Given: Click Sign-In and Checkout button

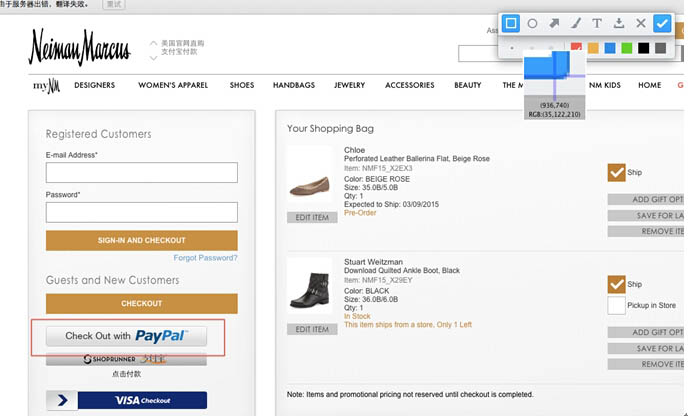Looking at the screenshot, I should point(141,240).
